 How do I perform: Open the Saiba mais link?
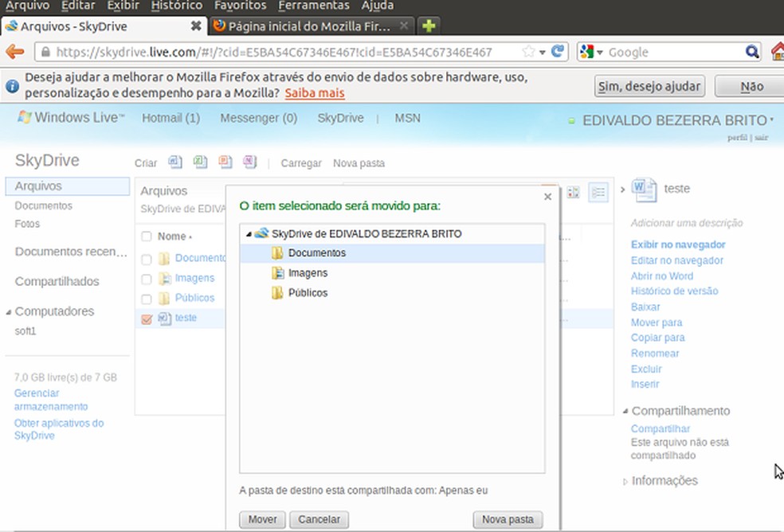(x=315, y=93)
